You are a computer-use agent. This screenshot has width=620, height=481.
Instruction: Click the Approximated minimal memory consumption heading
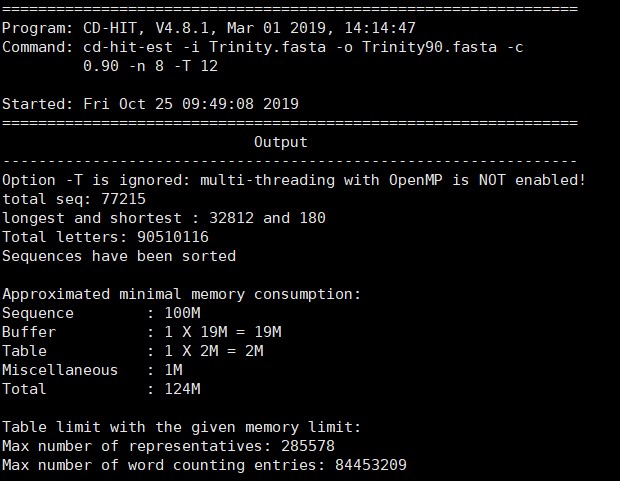point(181,294)
